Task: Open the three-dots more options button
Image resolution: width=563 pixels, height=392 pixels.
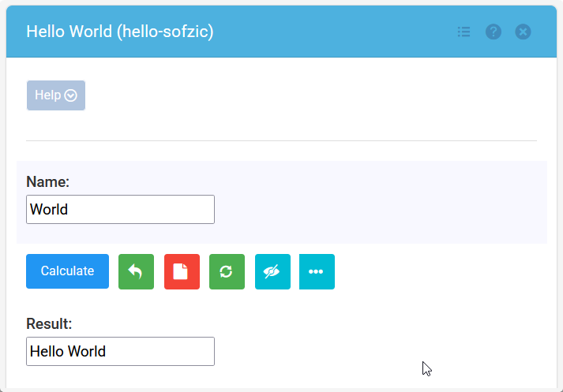Action: 317,271
